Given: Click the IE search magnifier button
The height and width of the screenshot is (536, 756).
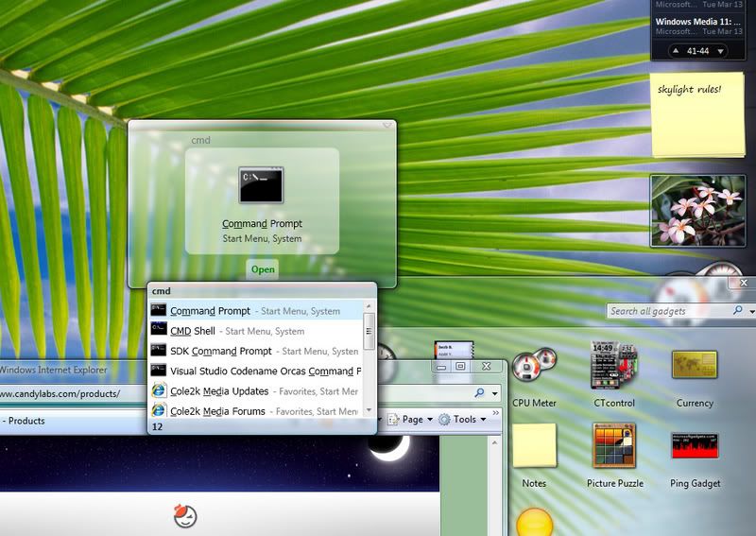Looking at the screenshot, I should (479, 392).
